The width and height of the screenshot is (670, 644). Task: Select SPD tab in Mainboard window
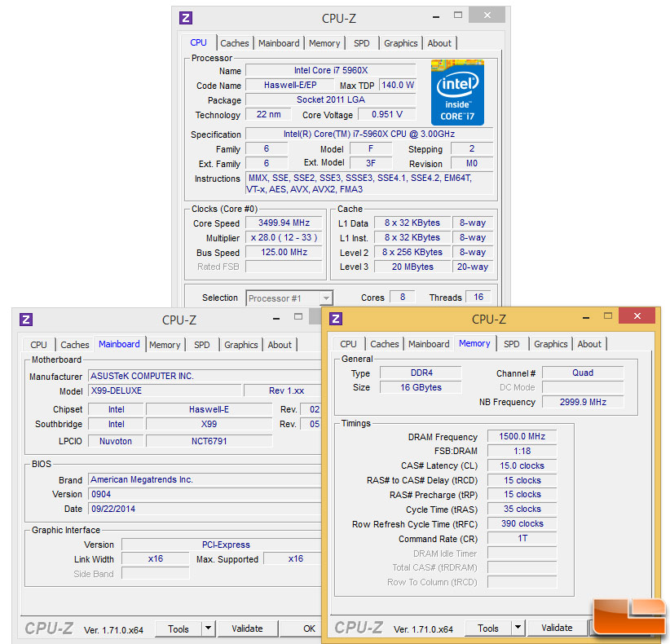(x=201, y=345)
